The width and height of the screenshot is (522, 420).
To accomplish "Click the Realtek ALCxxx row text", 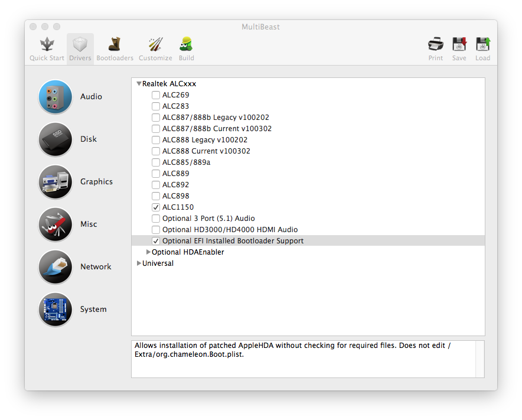I will tap(169, 84).
